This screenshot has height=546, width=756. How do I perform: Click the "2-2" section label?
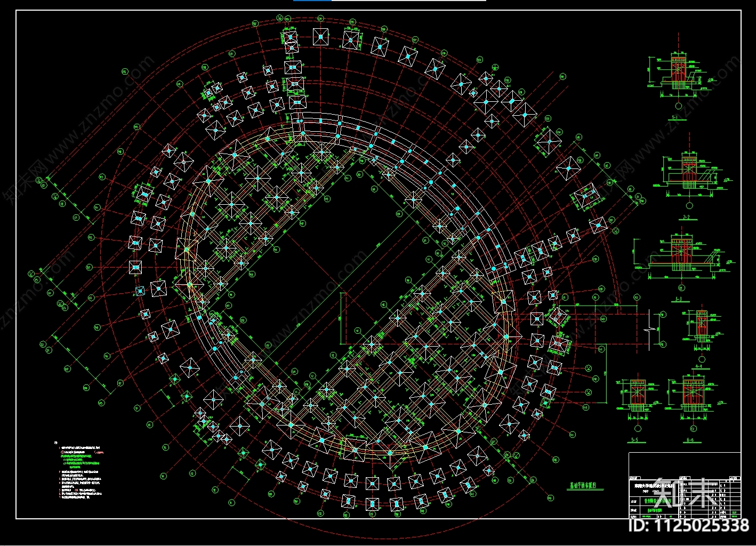pyautogui.click(x=686, y=218)
